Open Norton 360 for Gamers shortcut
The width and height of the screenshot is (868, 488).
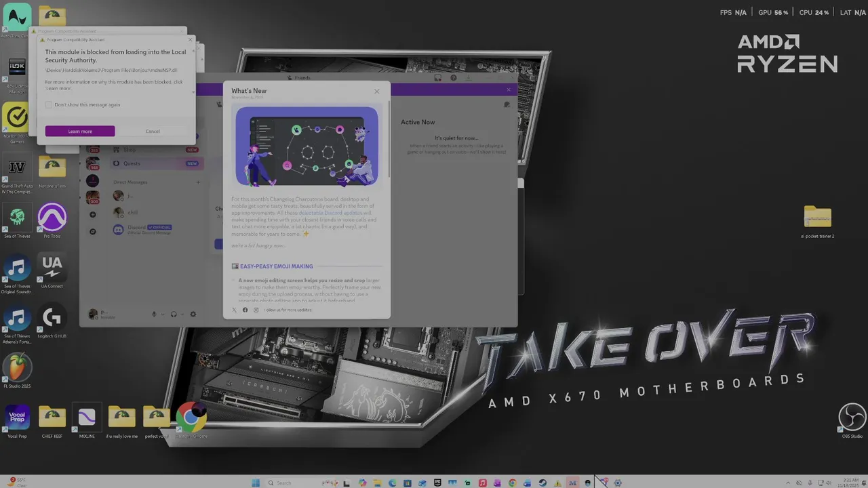(17, 122)
